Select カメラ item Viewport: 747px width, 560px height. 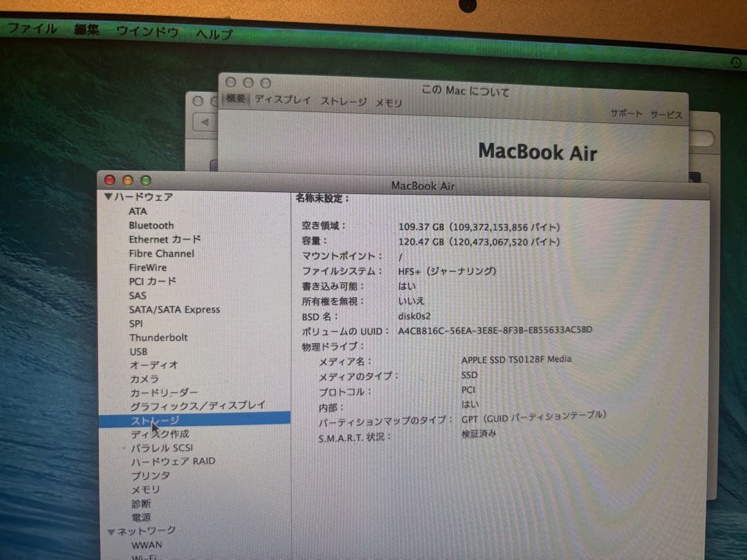pos(145,379)
